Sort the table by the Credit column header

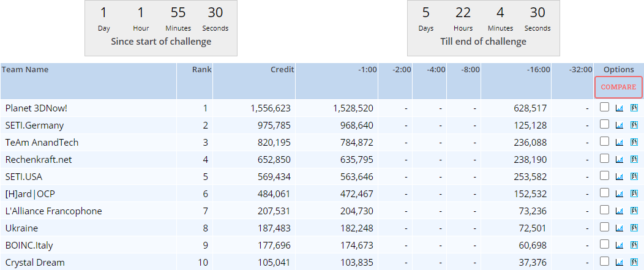pyautogui.click(x=282, y=70)
